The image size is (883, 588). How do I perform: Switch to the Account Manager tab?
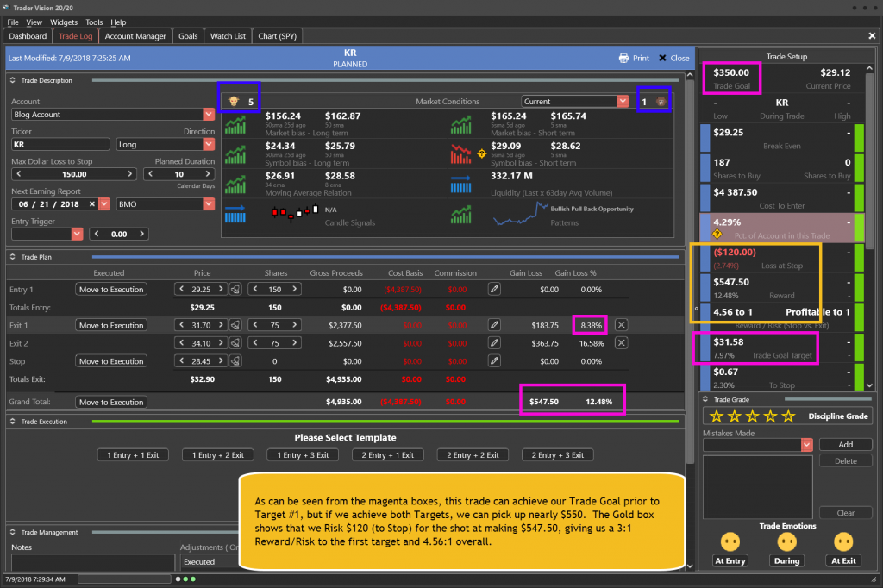click(135, 36)
